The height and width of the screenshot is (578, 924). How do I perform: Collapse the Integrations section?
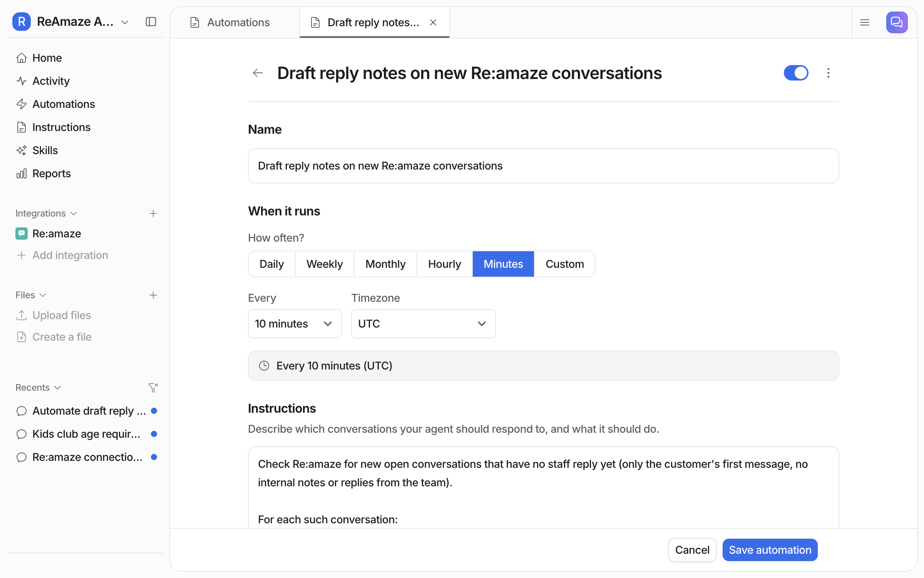(46, 213)
